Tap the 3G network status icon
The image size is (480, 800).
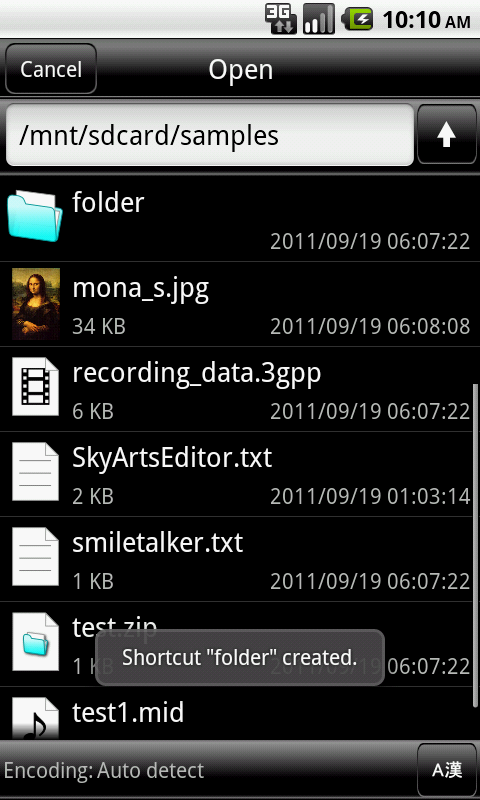281,19
